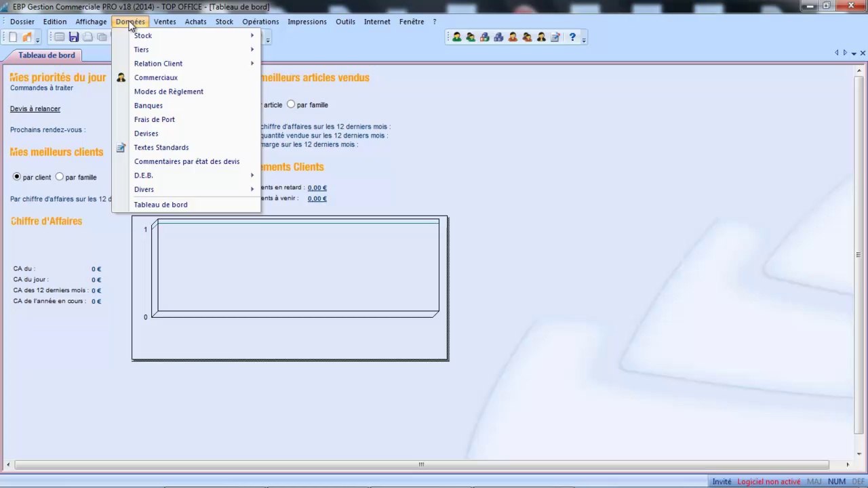Screen dimensions: 868x488
Task: Open articles with the multicolored cubes icon
Action: (485, 37)
